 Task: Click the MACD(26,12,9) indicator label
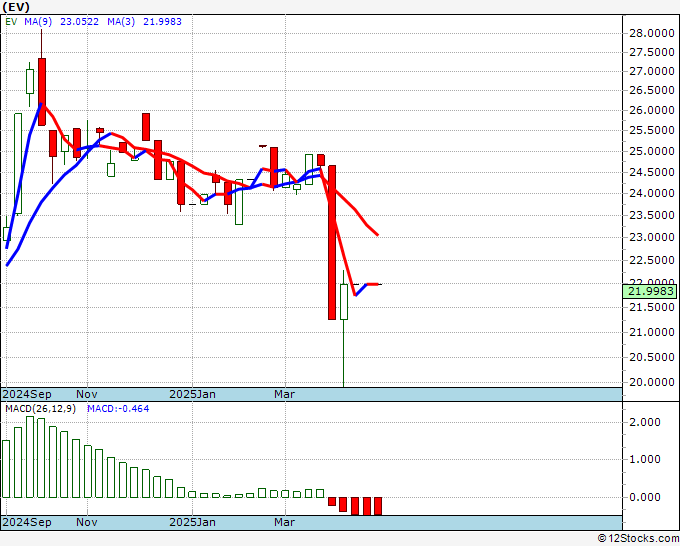[x=40, y=409]
